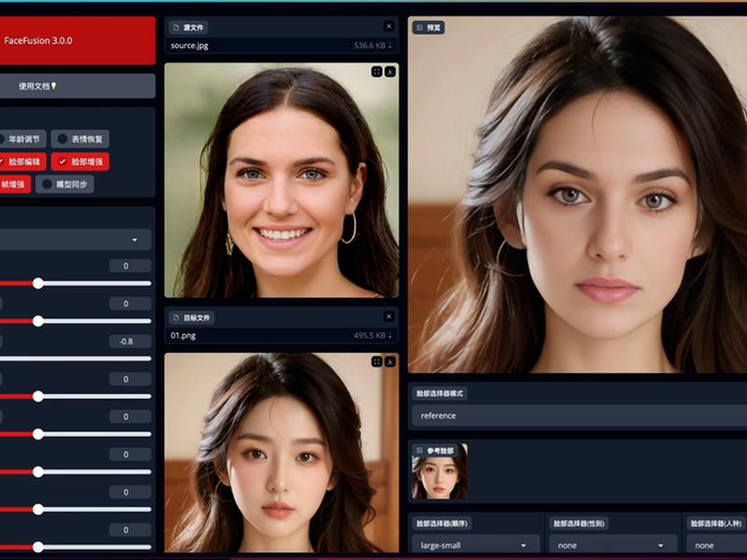Viewport: 747px width, 560px height.
Task: Click the 536.6 KB file size text
Action: coord(369,45)
